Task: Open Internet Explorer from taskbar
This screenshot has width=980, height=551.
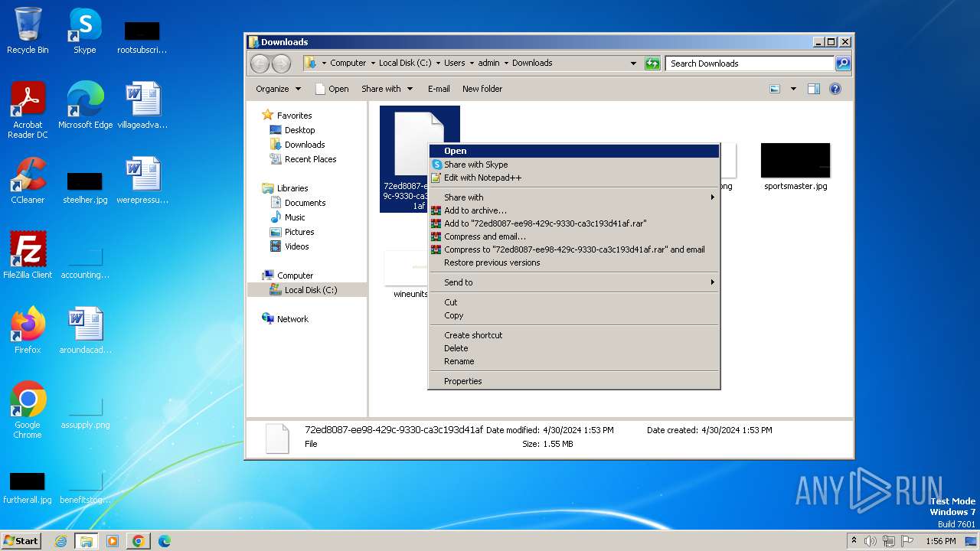Action: 60,541
